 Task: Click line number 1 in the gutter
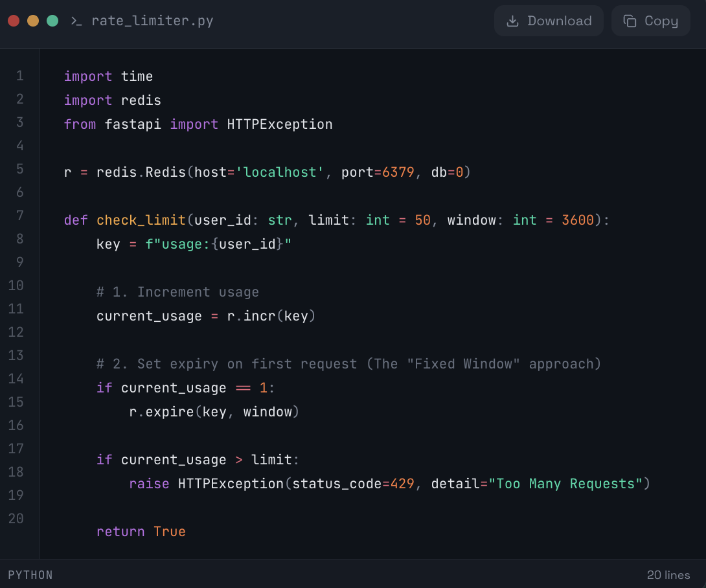pyautogui.click(x=19, y=76)
